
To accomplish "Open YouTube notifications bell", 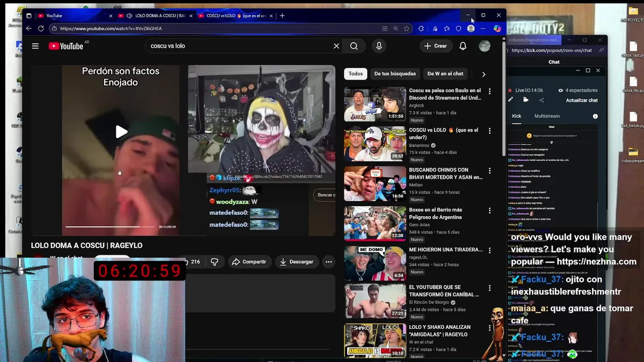I will point(463,46).
